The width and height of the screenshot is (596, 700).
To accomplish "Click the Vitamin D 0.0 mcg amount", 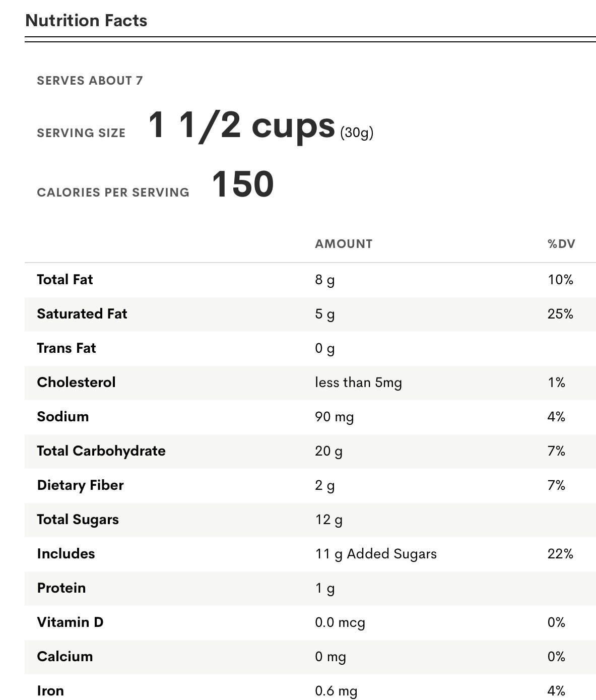I will point(340,622).
